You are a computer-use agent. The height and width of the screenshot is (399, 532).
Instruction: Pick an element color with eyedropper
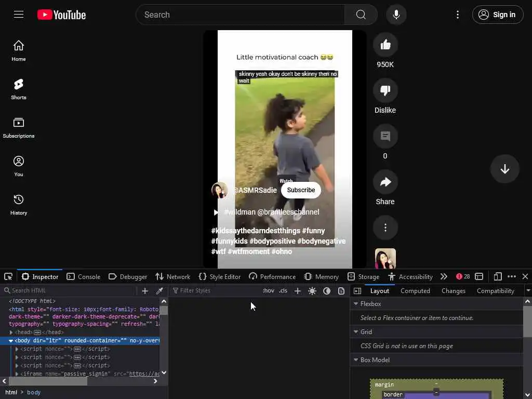pyautogui.click(x=159, y=291)
